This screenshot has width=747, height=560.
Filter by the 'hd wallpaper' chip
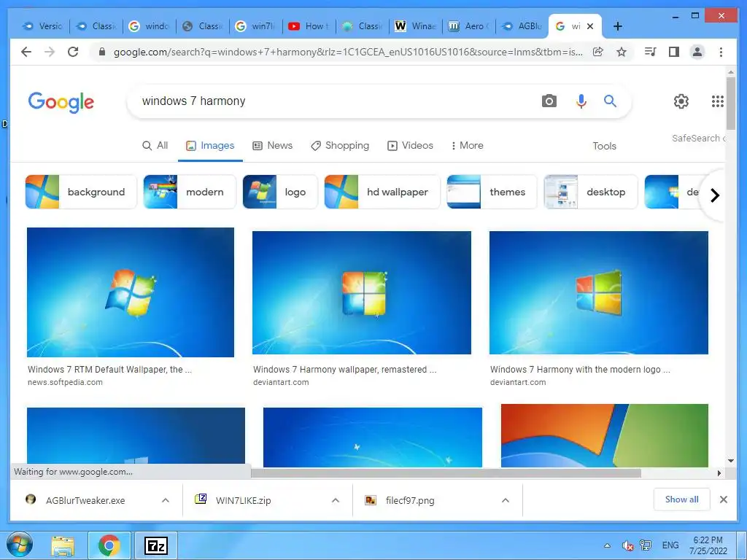pos(382,192)
